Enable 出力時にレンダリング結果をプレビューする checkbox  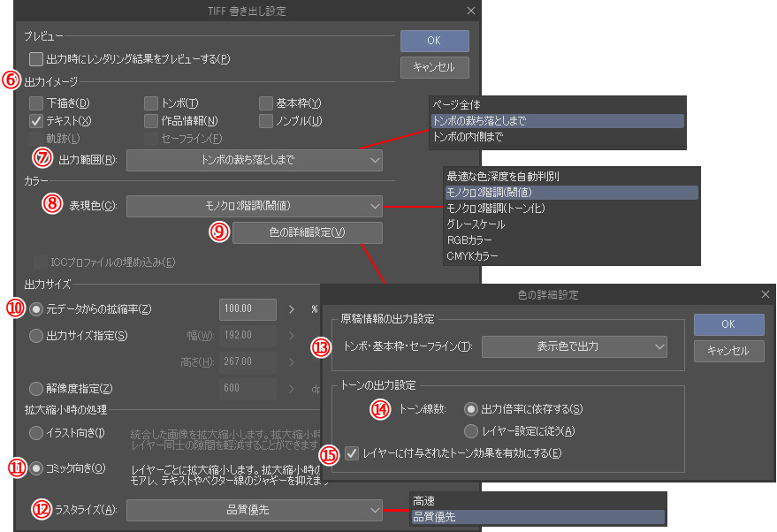tap(35, 59)
